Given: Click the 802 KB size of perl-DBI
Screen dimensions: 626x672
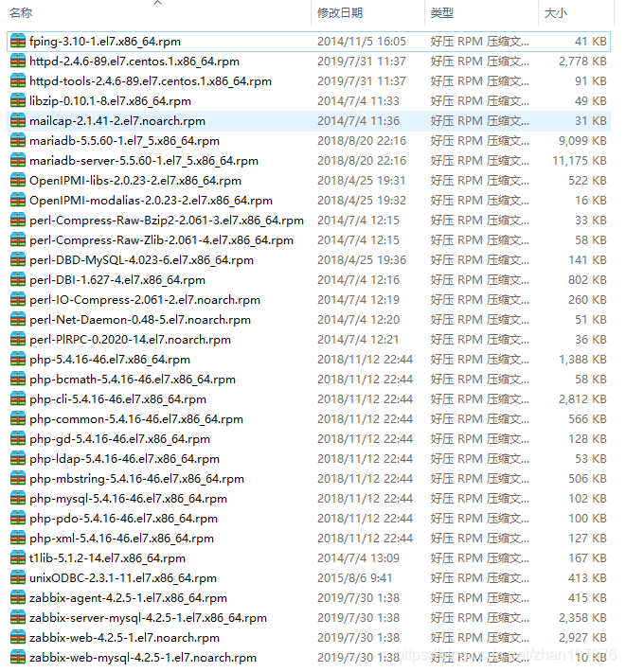Looking at the screenshot, I should [x=587, y=280].
